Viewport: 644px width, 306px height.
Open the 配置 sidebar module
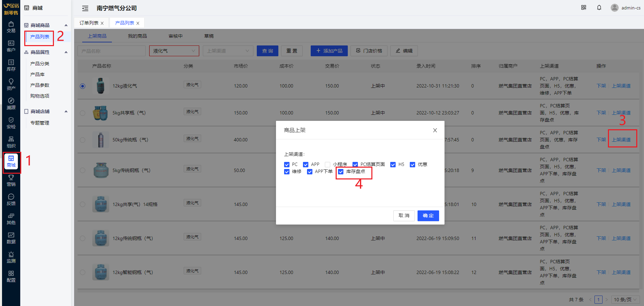pyautogui.click(x=11, y=276)
